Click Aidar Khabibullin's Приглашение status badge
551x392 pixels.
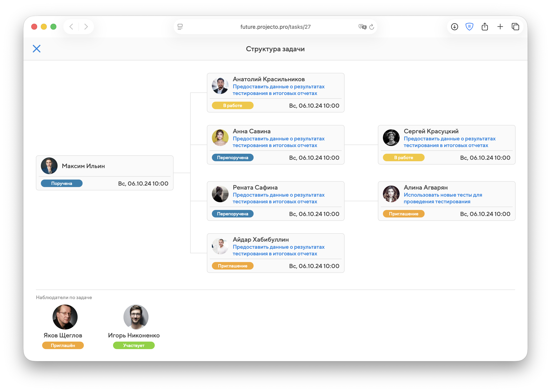pyautogui.click(x=233, y=266)
